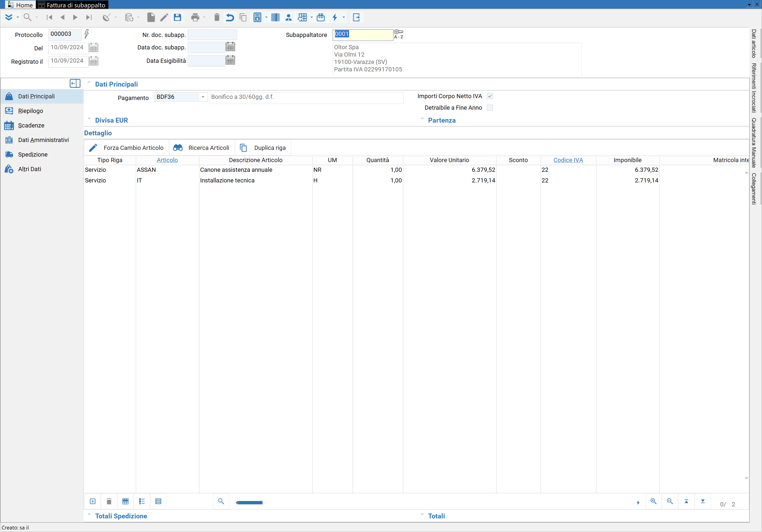Go to previous record arrow
This screenshot has height=532, width=762.
click(62, 17)
